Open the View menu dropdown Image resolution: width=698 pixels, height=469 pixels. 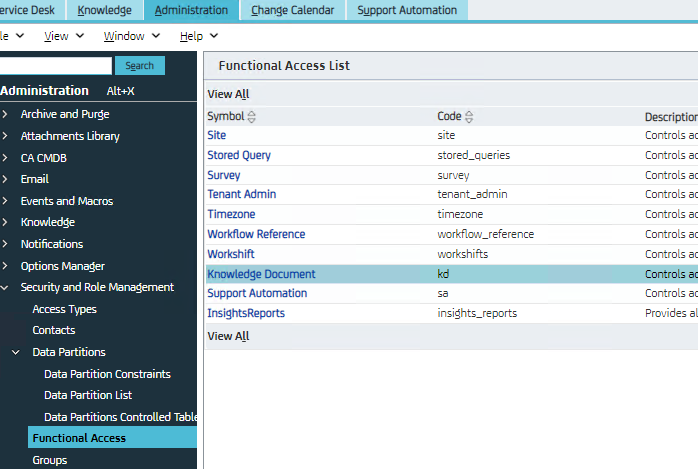pos(63,36)
